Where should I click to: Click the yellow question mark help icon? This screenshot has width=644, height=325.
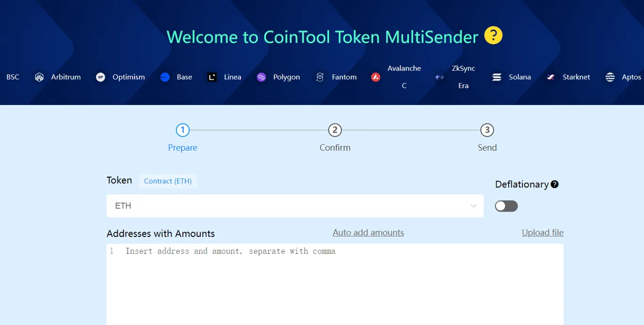494,35
